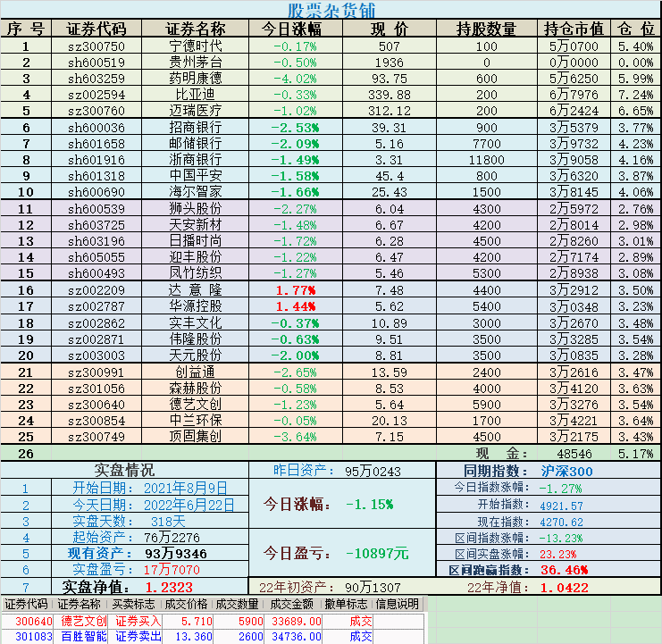This screenshot has height=644, width=662.
Task: Click cash amount 48546
Action: (x=574, y=454)
